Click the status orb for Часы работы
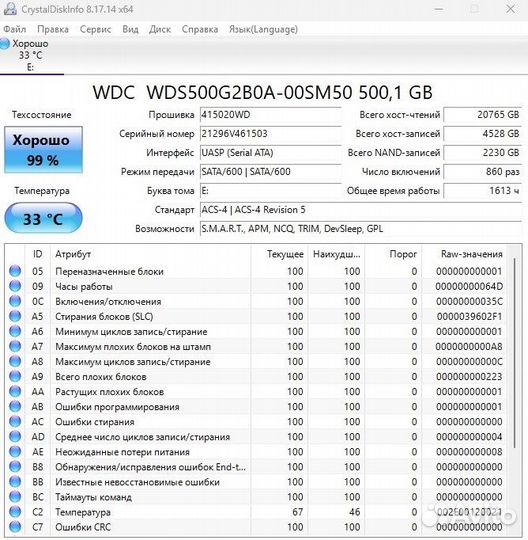The width and height of the screenshot is (528, 540). point(15,286)
